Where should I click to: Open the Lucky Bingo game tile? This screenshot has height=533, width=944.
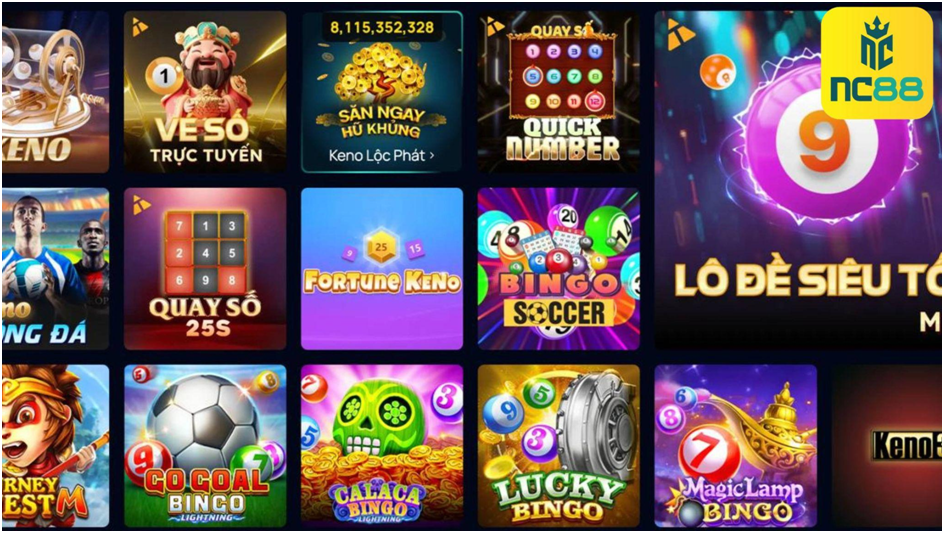click(x=559, y=446)
